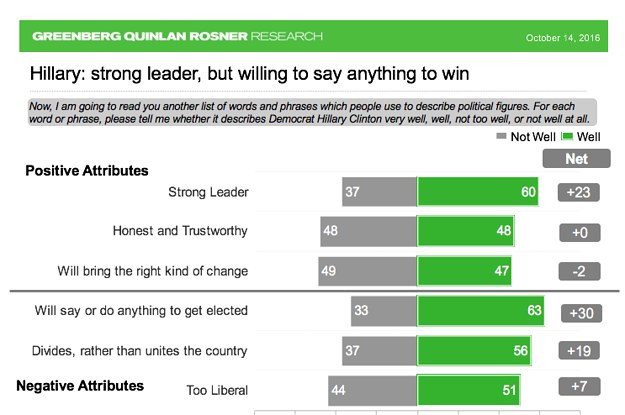Select the Honest and Trustworthy row label
This screenshot has width=625, height=415.
coord(180,231)
